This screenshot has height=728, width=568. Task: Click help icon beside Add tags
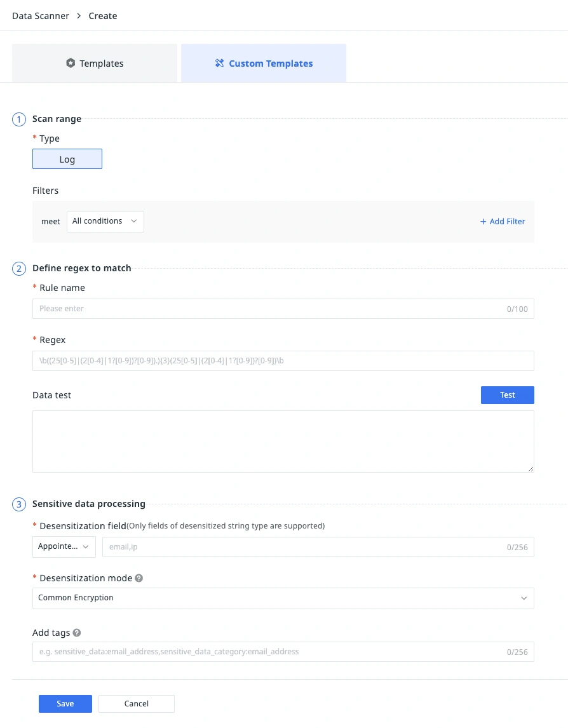pos(77,633)
